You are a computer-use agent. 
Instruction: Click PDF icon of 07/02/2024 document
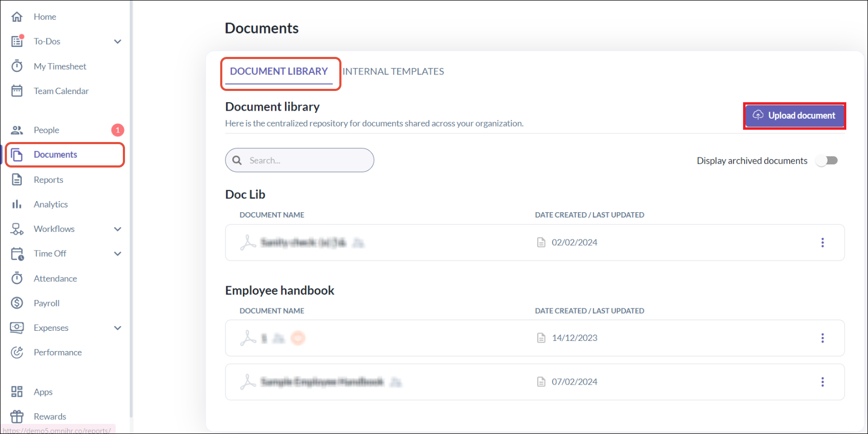click(248, 382)
